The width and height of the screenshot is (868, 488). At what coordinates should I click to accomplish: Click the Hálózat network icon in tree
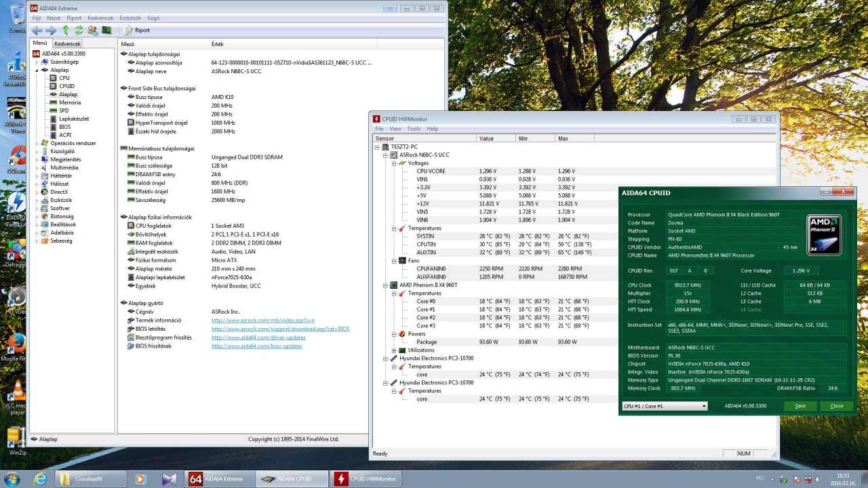click(45, 184)
